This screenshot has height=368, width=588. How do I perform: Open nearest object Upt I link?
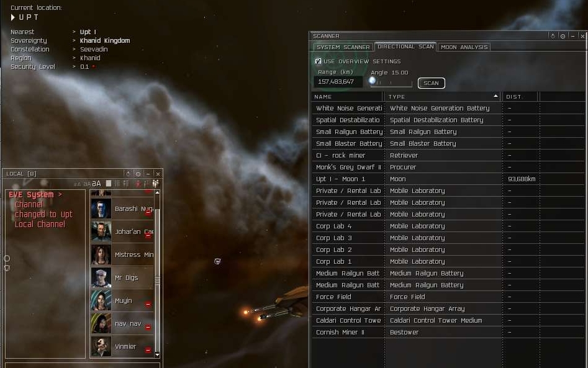pos(88,32)
